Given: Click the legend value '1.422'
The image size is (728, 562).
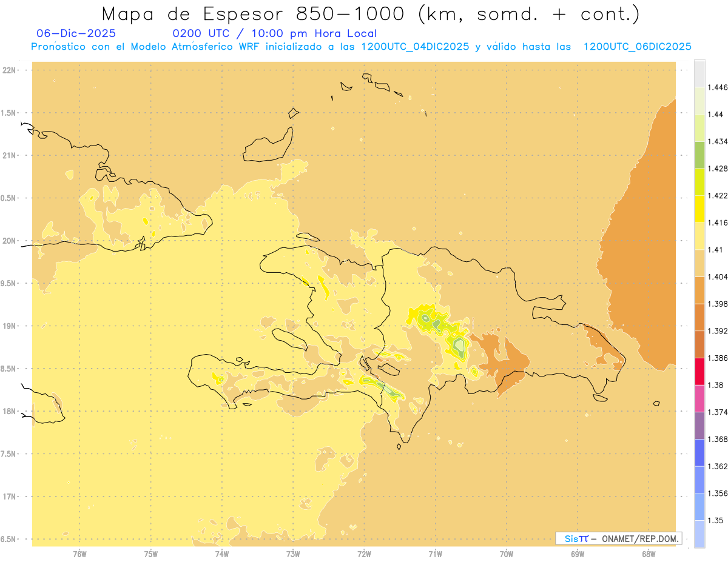Looking at the screenshot, I should point(718,196).
